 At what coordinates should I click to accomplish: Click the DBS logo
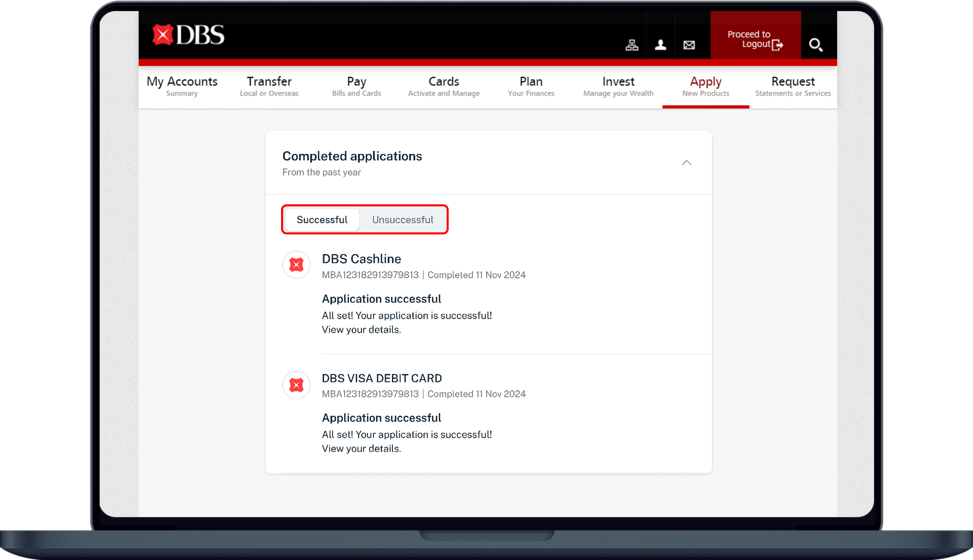pos(188,35)
